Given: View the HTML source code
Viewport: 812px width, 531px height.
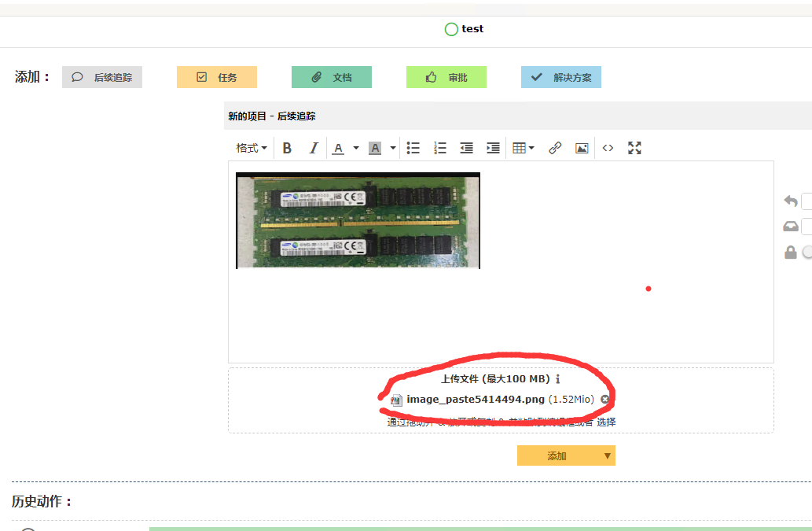Looking at the screenshot, I should (x=608, y=147).
